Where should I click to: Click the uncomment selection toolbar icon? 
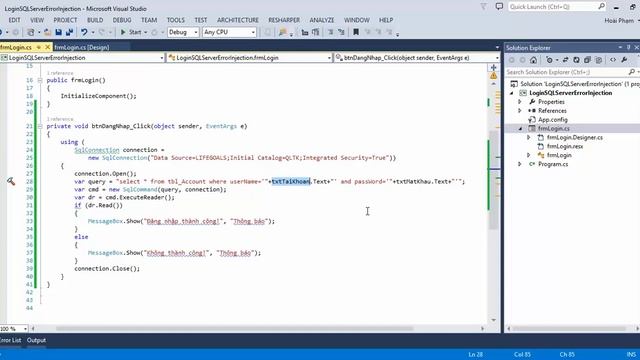tap(341, 32)
